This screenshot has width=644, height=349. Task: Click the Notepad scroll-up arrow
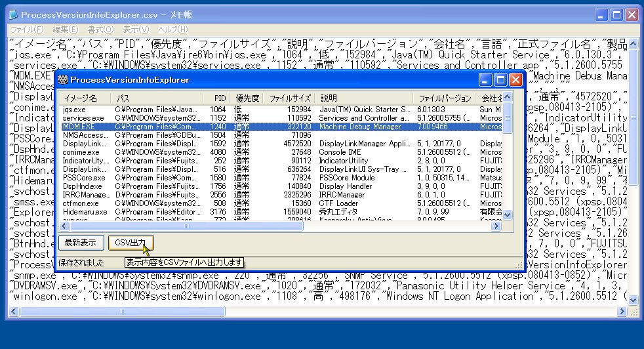click(633, 43)
